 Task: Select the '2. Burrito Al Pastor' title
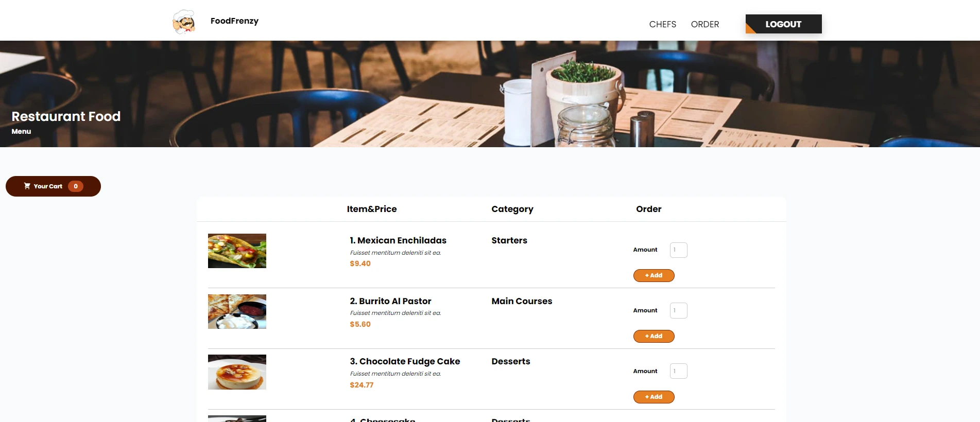click(x=390, y=301)
